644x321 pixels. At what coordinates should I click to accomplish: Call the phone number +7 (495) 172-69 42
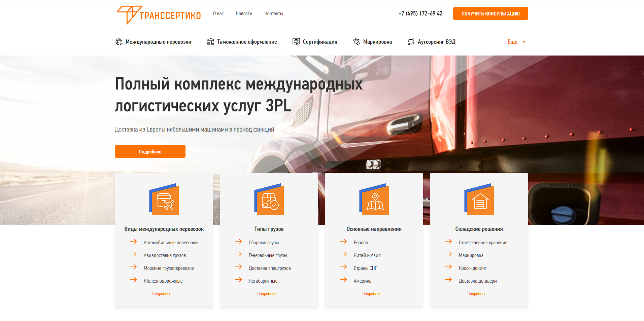[x=420, y=13]
